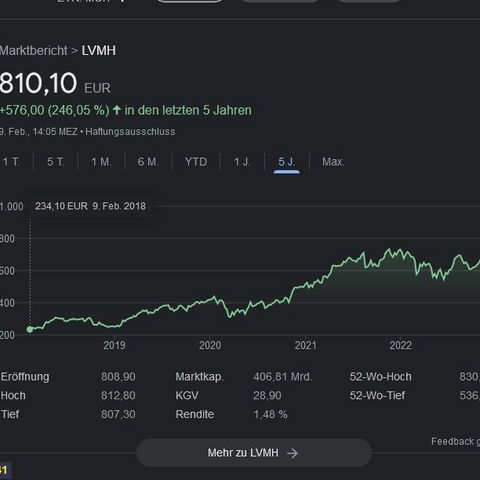The width and height of the screenshot is (480, 480).
Task: Select the Max. range tab
Action: tap(333, 162)
